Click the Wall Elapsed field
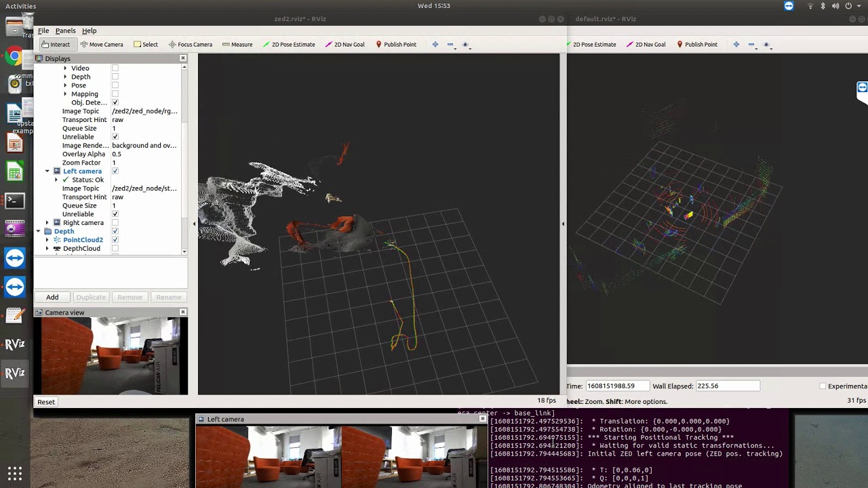The image size is (868, 488). click(728, 386)
